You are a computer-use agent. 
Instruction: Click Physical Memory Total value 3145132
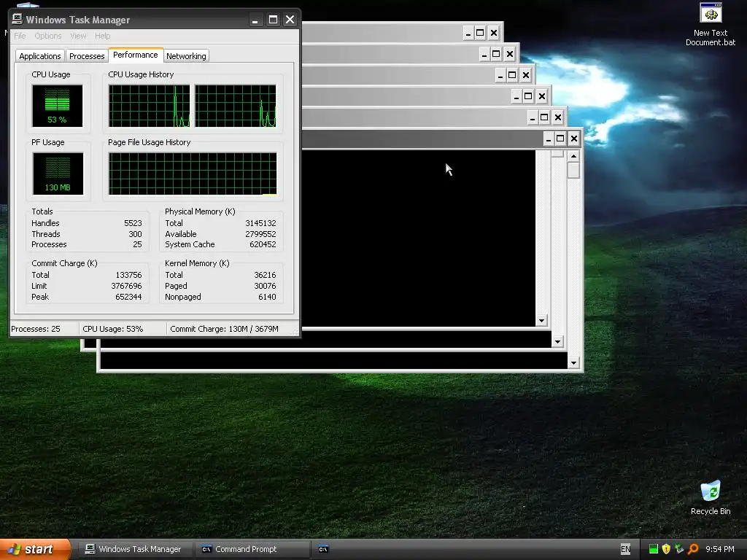pos(260,223)
